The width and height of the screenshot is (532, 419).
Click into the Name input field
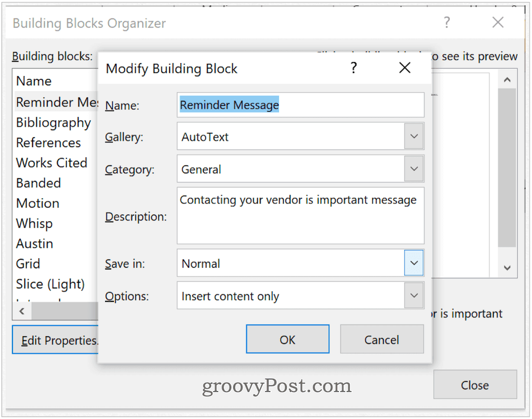(x=300, y=105)
